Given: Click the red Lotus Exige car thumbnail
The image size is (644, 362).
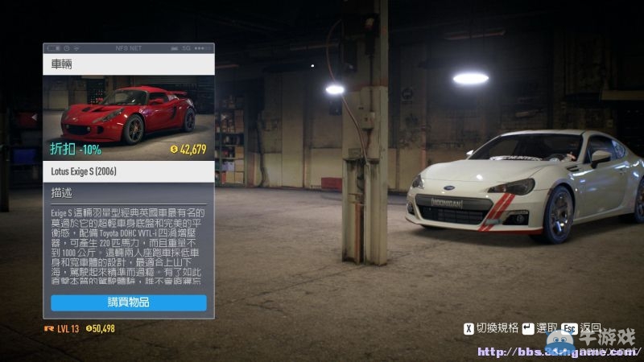Looking at the screenshot, I should pyautogui.click(x=129, y=113).
